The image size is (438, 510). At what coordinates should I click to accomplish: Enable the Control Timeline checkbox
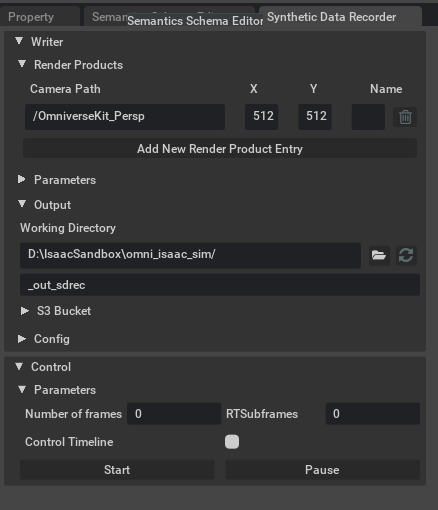pos(232,442)
